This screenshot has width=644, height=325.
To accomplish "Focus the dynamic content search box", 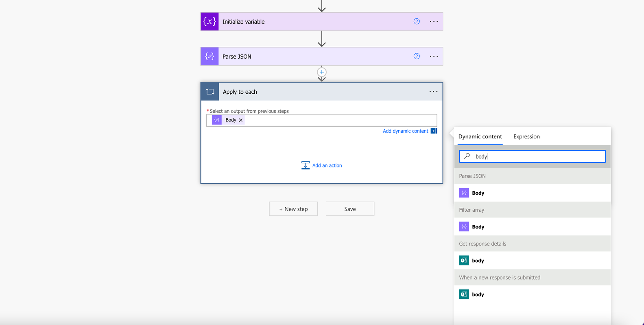I will (532, 156).
